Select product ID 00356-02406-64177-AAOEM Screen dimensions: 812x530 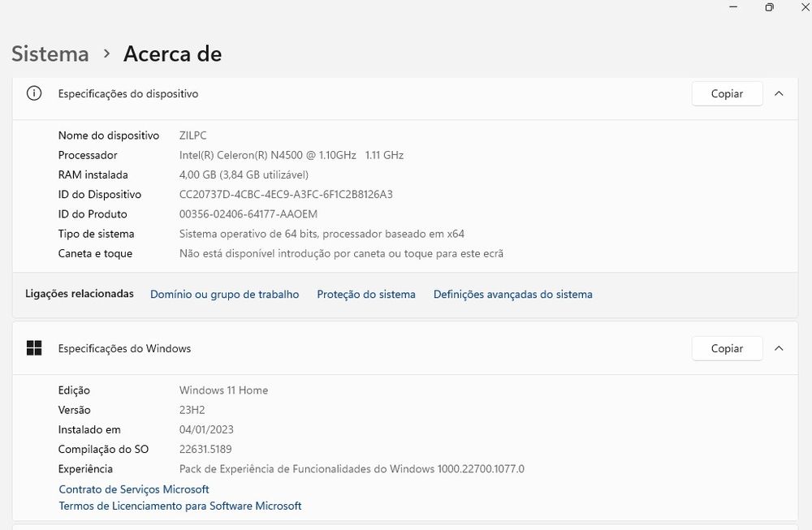click(248, 214)
